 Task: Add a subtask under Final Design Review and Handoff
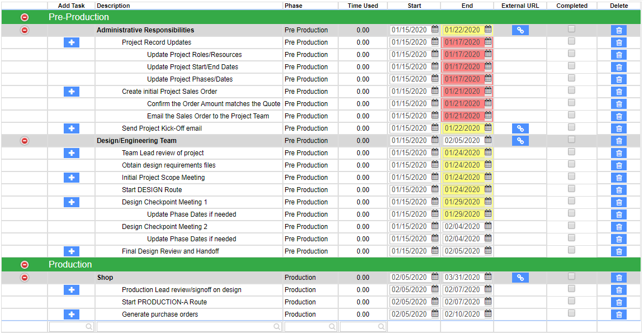pyautogui.click(x=72, y=251)
